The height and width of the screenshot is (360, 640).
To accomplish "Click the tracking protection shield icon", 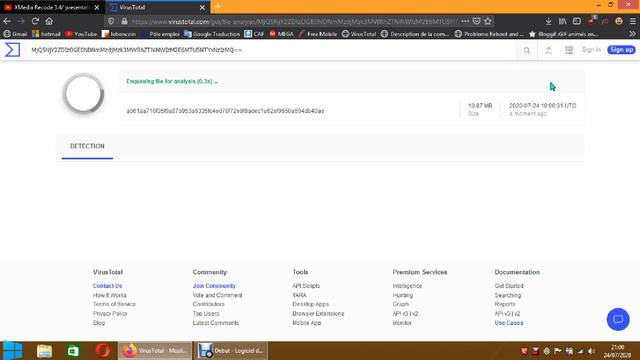I will point(111,21).
